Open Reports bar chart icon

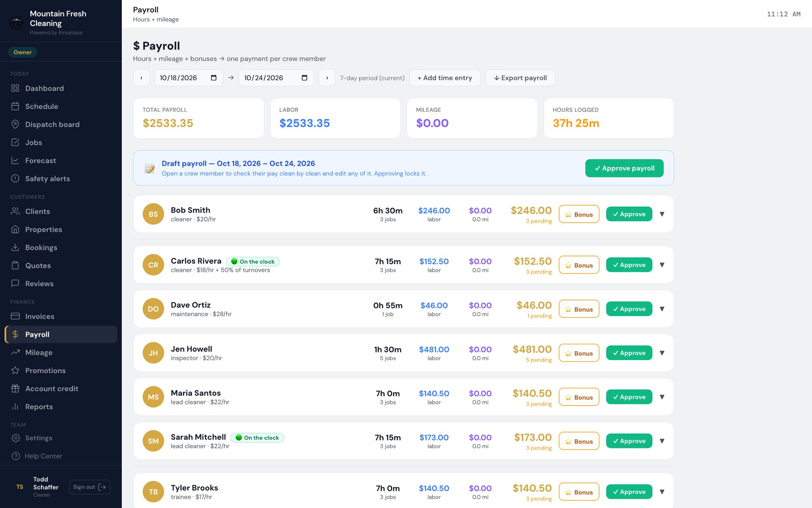pos(15,407)
